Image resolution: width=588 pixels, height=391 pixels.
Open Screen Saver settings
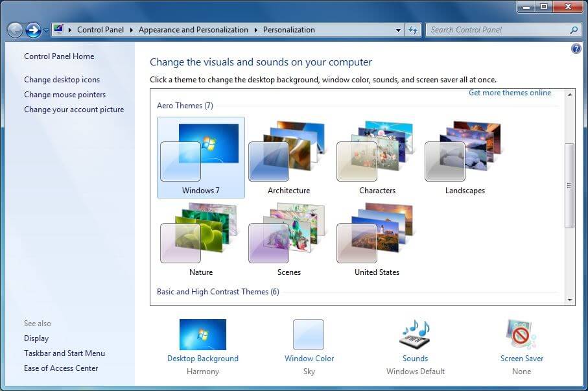coord(521,334)
